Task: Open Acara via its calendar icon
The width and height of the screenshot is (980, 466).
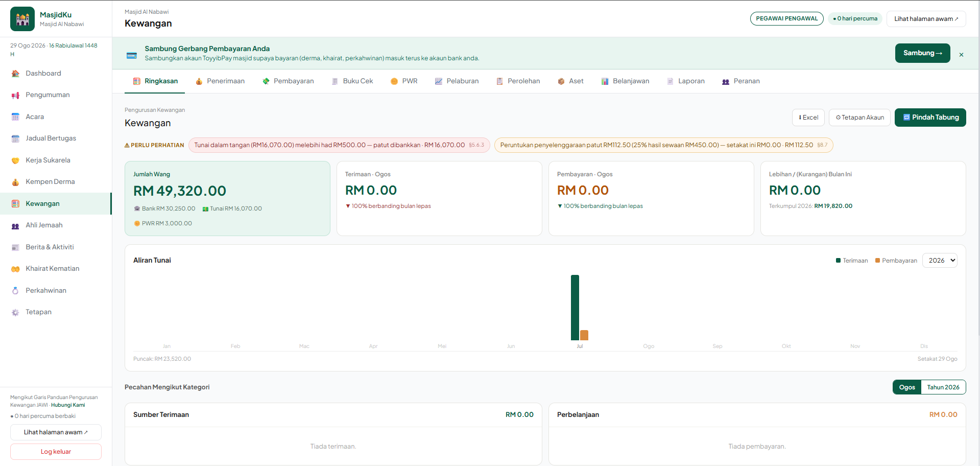Action: [x=15, y=117]
